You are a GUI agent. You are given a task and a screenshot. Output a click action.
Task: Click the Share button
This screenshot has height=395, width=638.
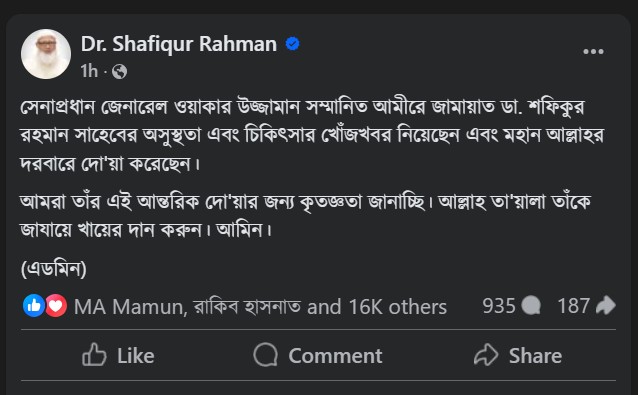pyautogui.click(x=518, y=355)
